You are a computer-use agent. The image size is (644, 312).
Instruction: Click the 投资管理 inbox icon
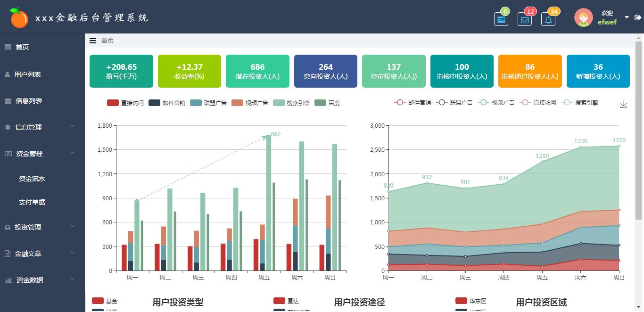click(8, 227)
